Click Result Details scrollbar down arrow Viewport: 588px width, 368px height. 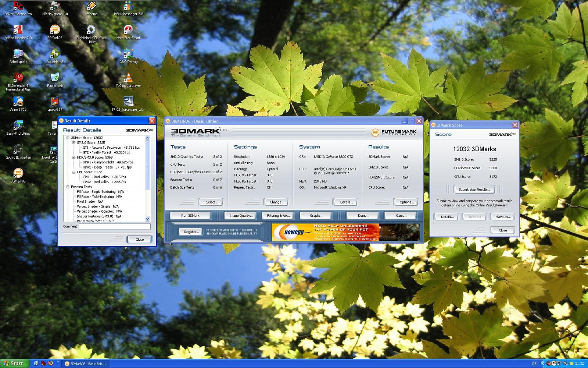coord(148,219)
